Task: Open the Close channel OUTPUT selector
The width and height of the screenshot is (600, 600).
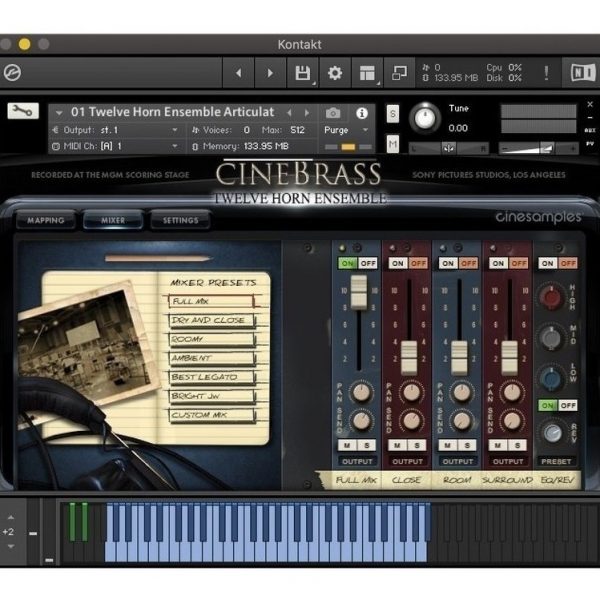Action: [x=408, y=461]
